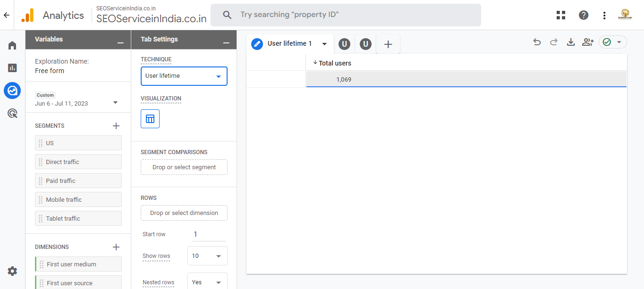Screen dimensions: 644x289
Task: Open Admin settings gear icon
Action: click(x=12, y=271)
